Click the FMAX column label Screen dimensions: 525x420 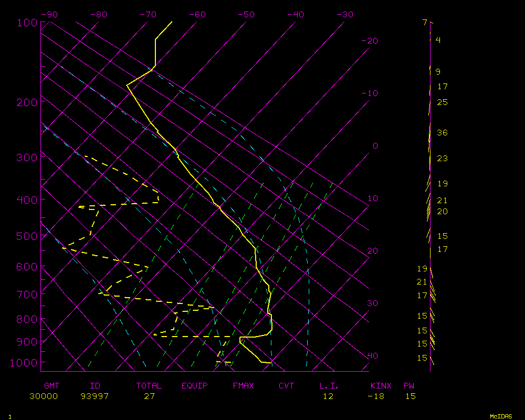click(243, 386)
